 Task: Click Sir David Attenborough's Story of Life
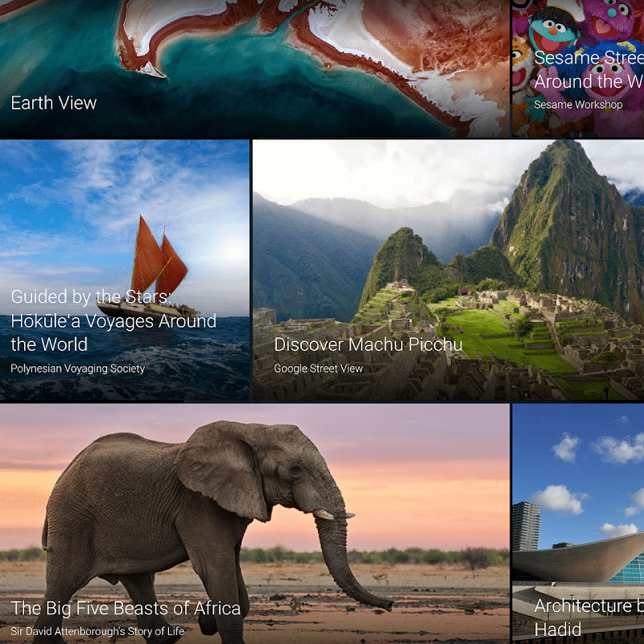[97, 631]
